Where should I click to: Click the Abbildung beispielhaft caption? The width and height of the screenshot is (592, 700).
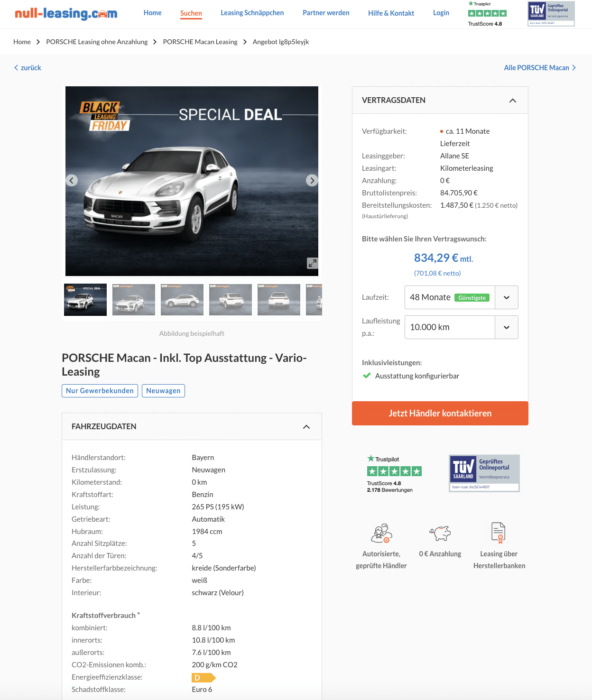192,333
